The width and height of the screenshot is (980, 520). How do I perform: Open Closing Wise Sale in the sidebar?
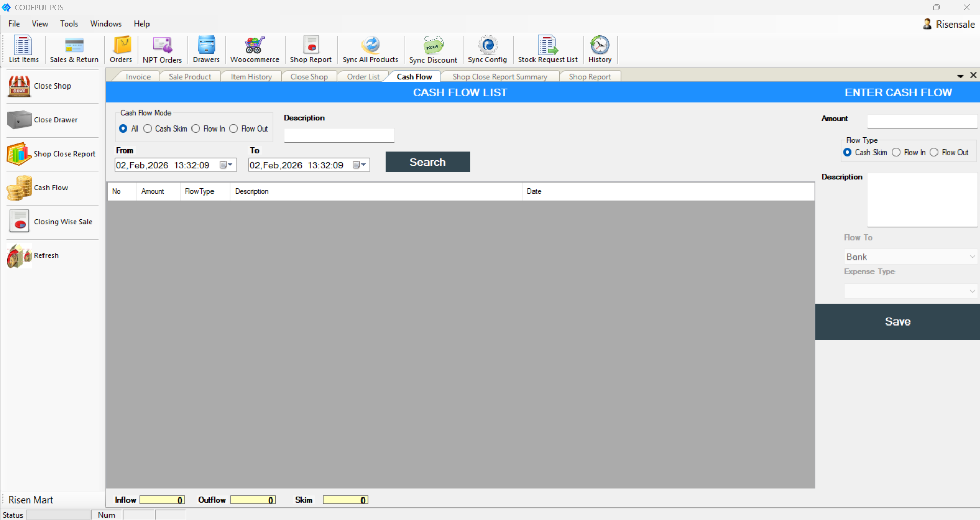coord(19,221)
